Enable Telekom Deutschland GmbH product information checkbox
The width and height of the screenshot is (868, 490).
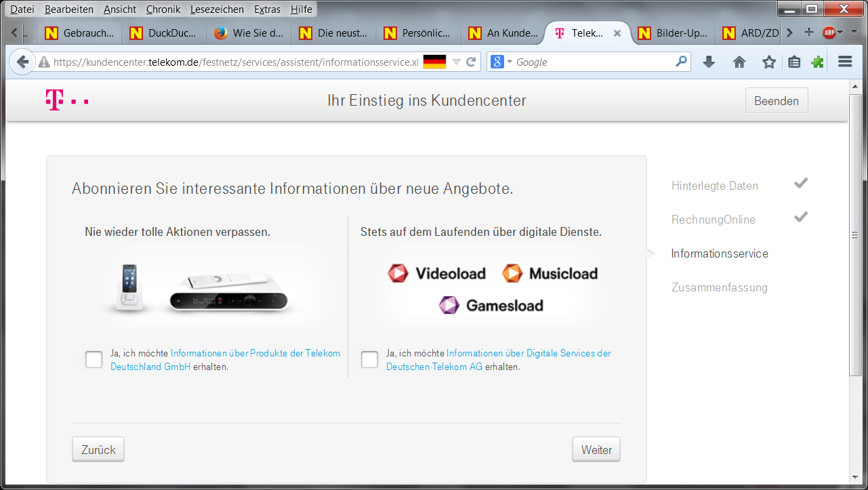tap(94, 359)
